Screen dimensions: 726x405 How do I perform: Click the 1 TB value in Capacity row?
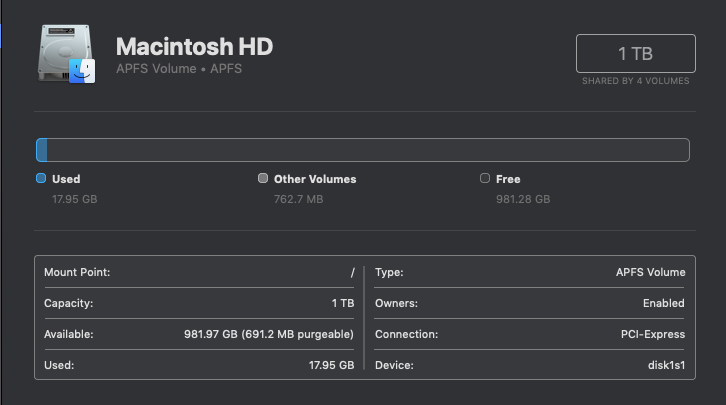pos(343,303)
